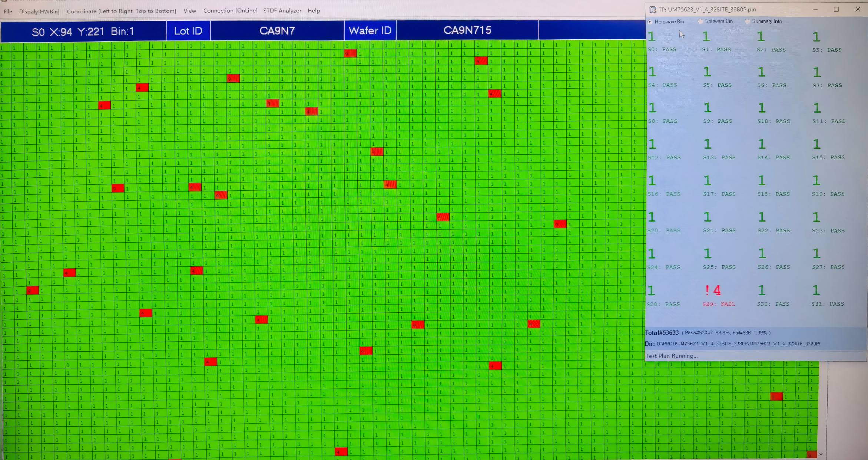Image resolution: width=868 pixels, height=460 pixels.
Task: Maximize the UM75623 TP window
Action: coord(836,9)
